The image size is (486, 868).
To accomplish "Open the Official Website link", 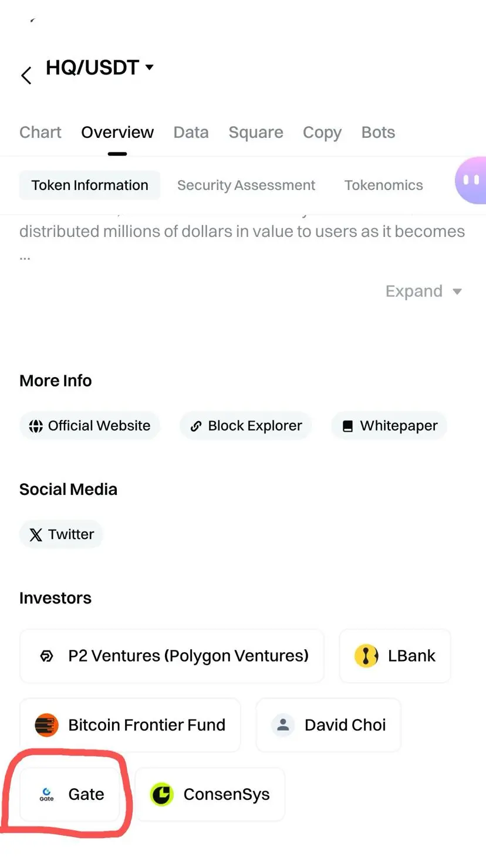I will click(90, 426).
